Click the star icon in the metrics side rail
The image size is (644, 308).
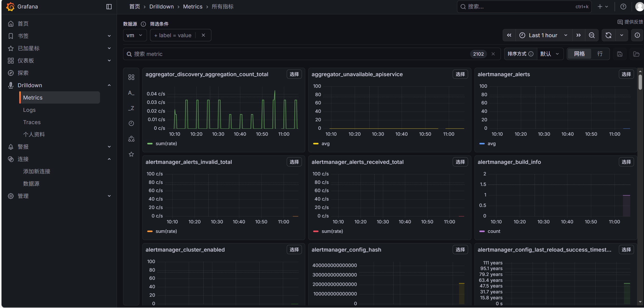[131, 154]
